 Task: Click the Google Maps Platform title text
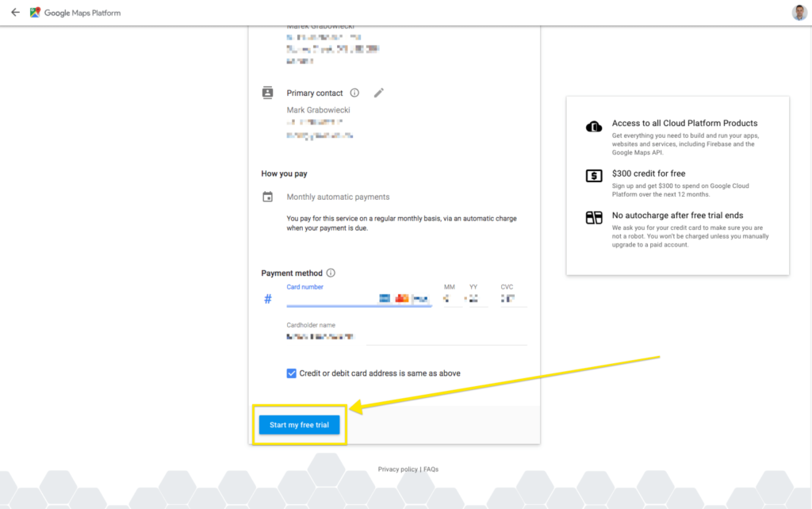pos(82,13)
